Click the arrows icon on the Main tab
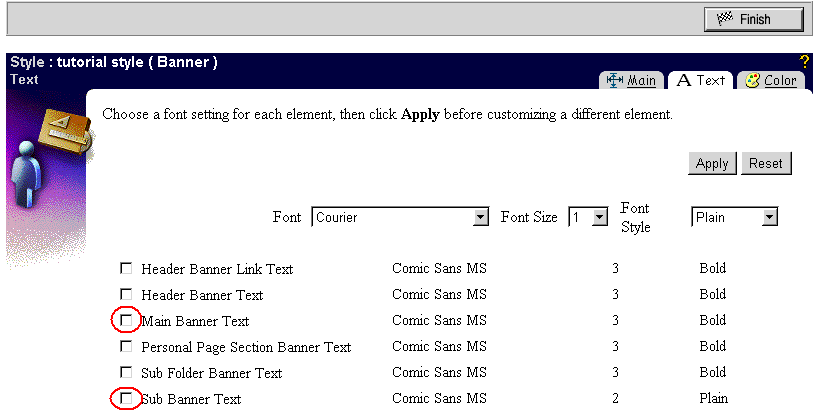 [615, 80]
